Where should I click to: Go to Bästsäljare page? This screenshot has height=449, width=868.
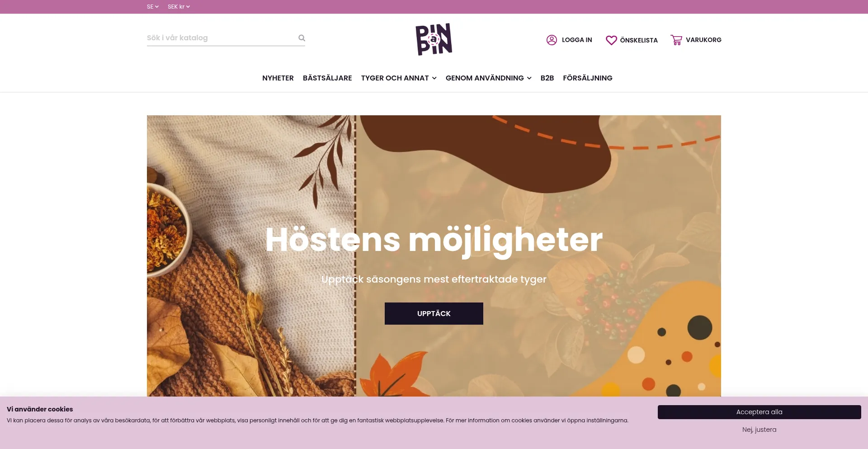click(x=327, y=78)
